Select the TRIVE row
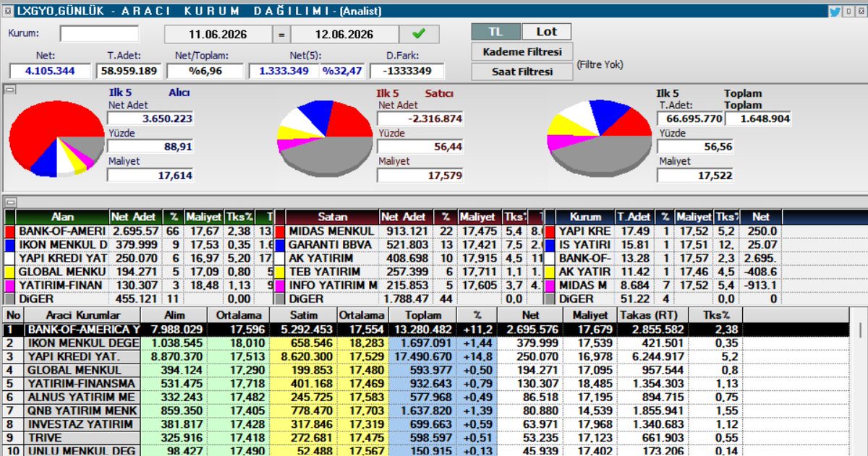This screenshot has height=456, width=868. pos(427,438)
